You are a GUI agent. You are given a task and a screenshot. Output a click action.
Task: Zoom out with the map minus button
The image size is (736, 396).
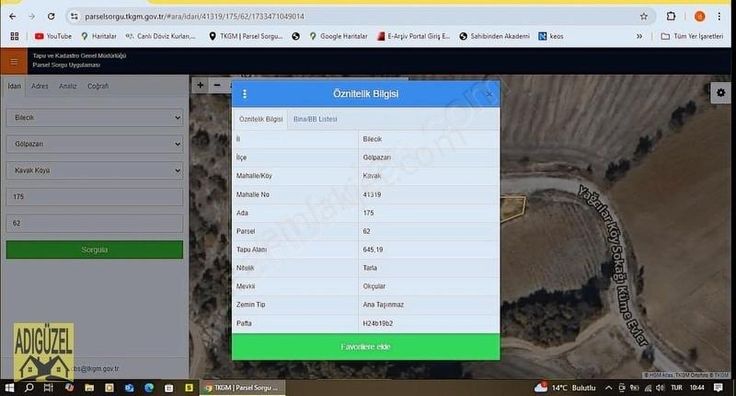point(217,85)
